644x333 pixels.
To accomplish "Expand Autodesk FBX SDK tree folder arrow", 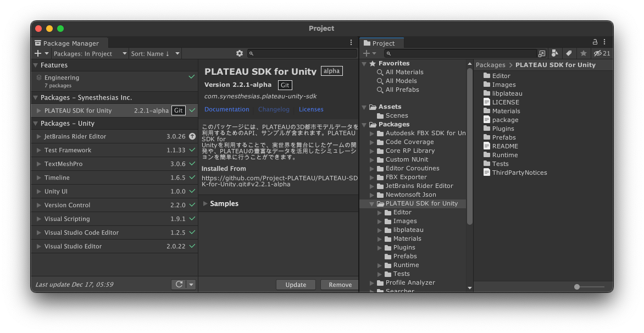I will 371,133.
